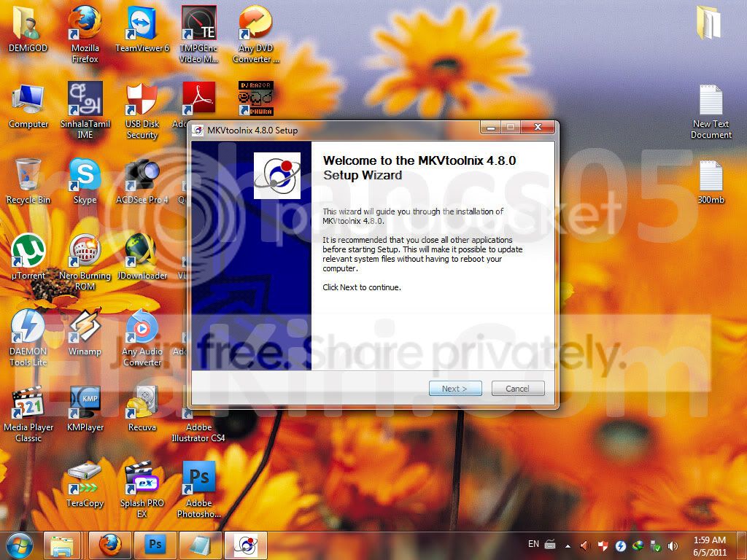
Task: Select the JDownloader desktop icon
Action: (142, 257)
